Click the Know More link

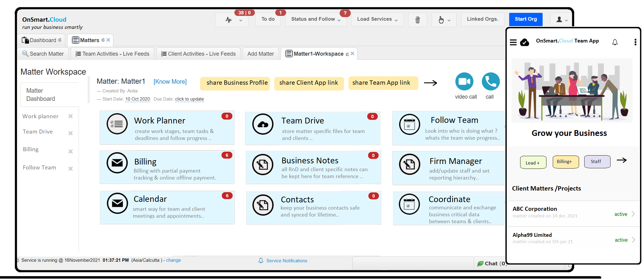pos(170,82)
